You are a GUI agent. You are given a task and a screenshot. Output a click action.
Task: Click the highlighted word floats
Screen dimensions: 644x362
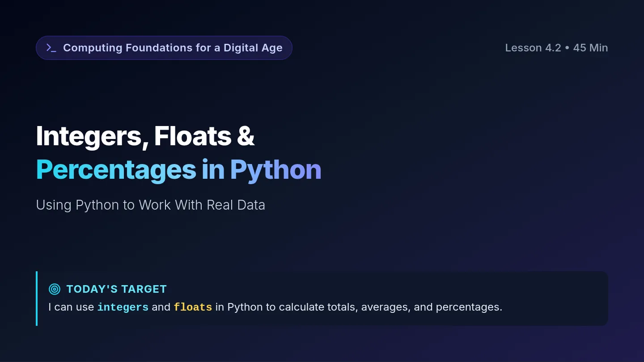193,307
